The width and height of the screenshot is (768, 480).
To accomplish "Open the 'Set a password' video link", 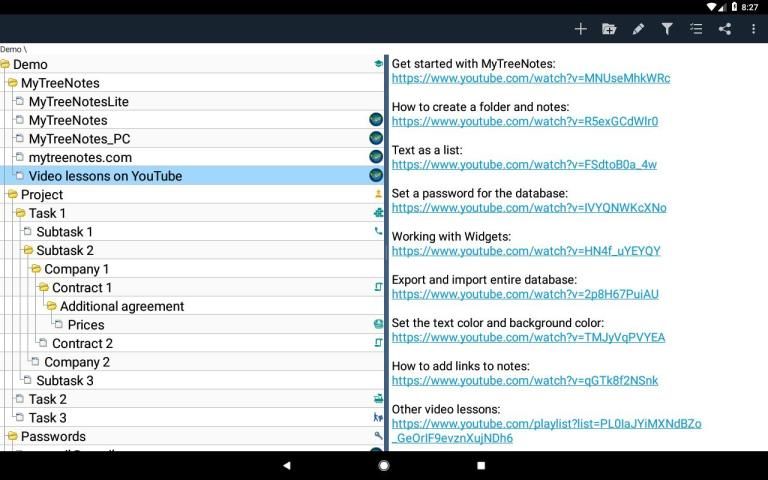I will tap(528, 208).
